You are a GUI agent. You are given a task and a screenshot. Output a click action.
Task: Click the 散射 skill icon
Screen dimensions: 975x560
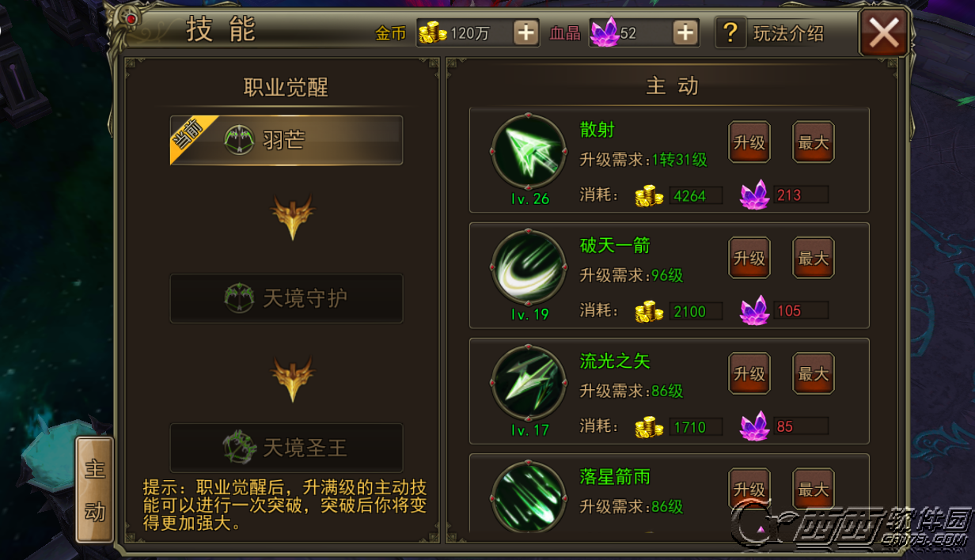click(x=529, y=151)
